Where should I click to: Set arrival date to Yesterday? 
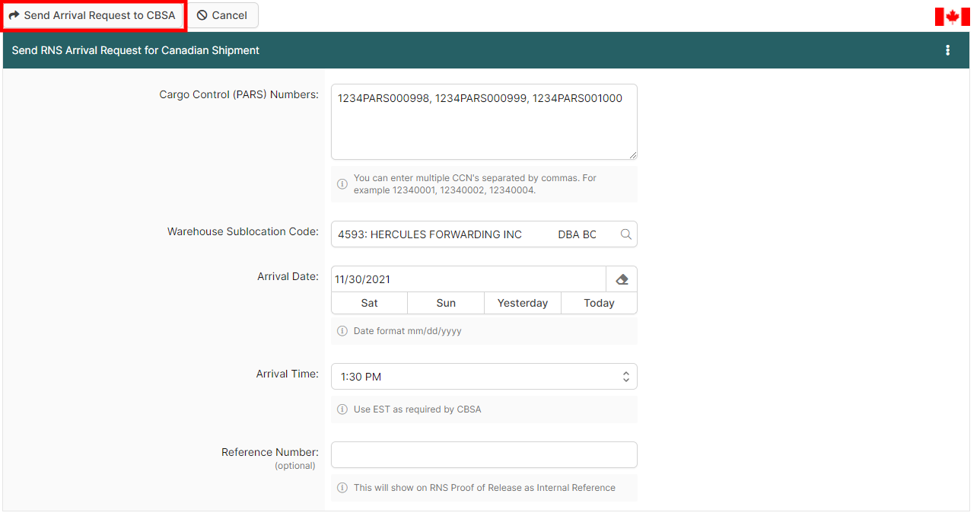click(523, 303)
